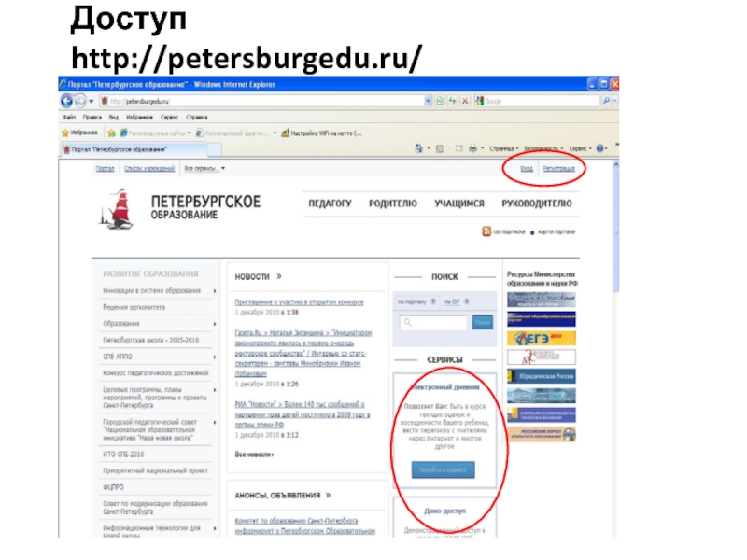Open the ЕГЭ yellow banner

point(542,338)
